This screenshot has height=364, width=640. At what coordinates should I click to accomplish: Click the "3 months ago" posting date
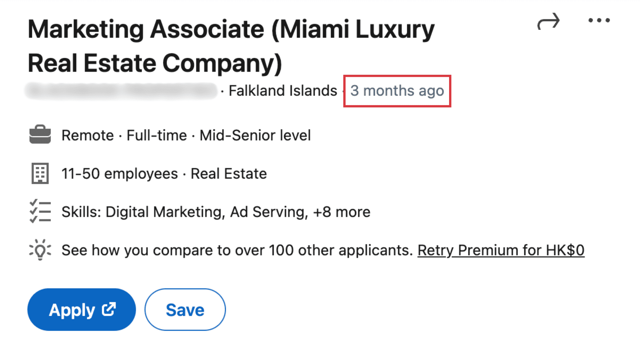[x=397, y=91]
